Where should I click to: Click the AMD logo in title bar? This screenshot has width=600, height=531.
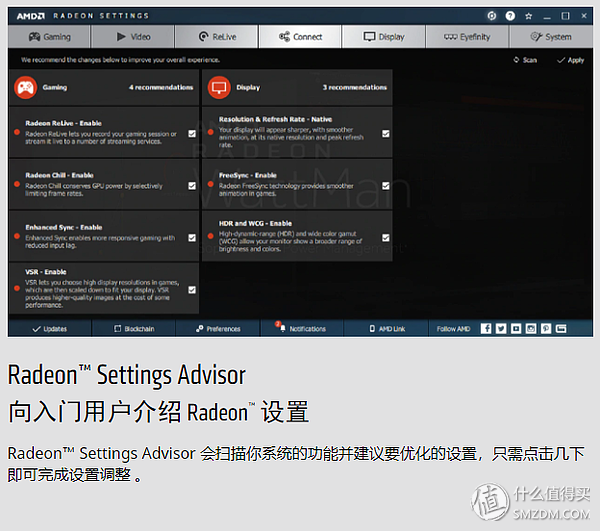pos(31,16)
